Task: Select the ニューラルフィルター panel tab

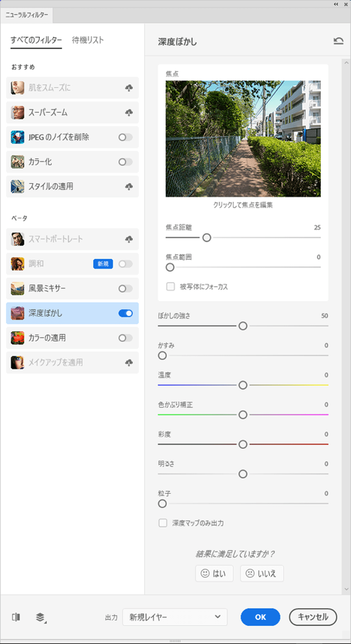Action: coord(27,15)
